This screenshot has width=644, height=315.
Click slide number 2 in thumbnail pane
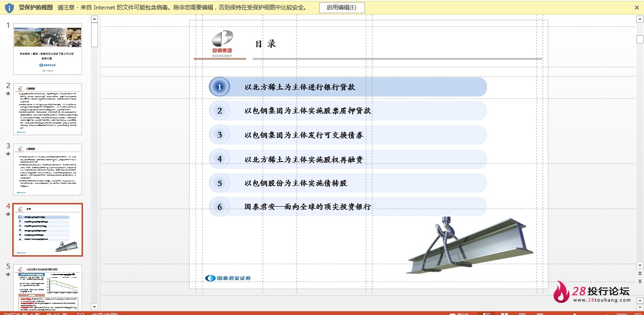click(x=8, y=85)
